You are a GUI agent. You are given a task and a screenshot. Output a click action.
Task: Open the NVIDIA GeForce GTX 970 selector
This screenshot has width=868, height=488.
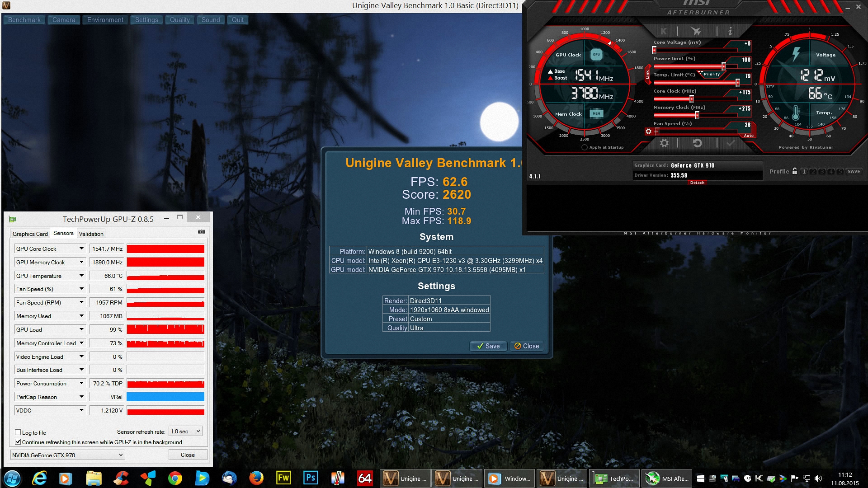[67, 455]
